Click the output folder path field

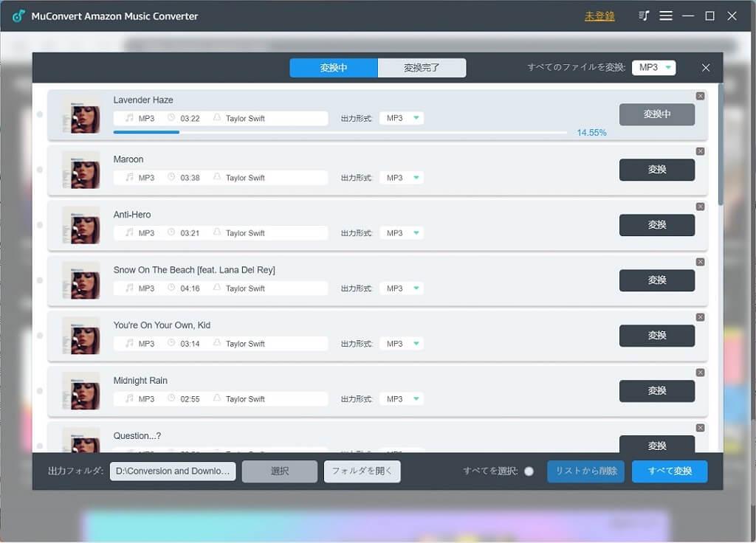173,471
